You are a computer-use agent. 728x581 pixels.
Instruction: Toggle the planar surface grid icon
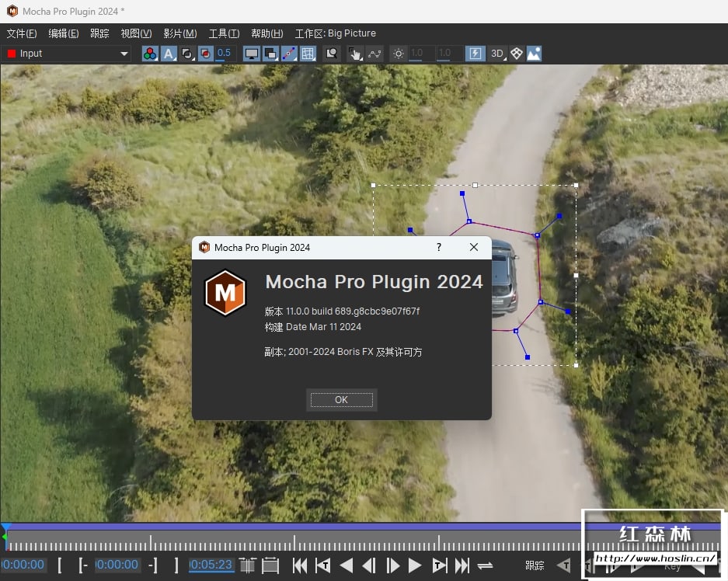coord(308,54)
